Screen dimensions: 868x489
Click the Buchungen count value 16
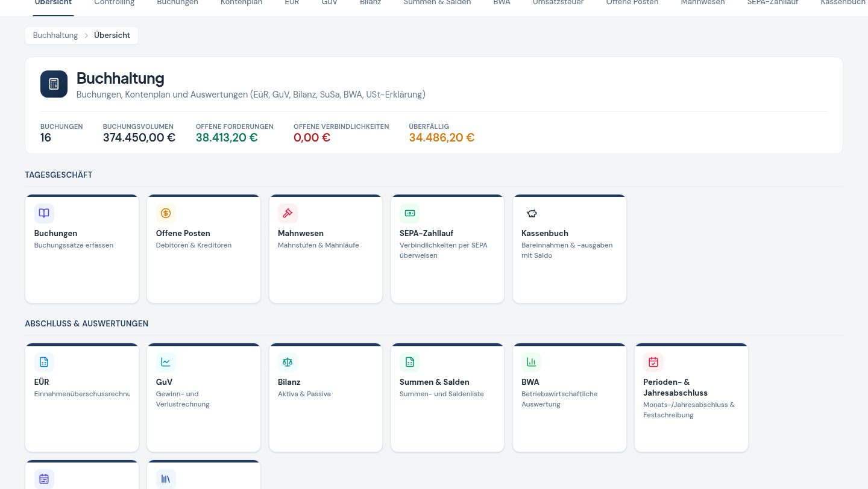point(46,138)
